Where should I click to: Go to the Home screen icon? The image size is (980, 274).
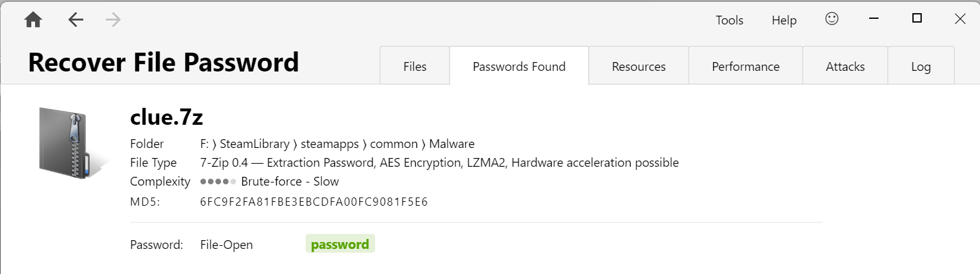pos(33,20)
